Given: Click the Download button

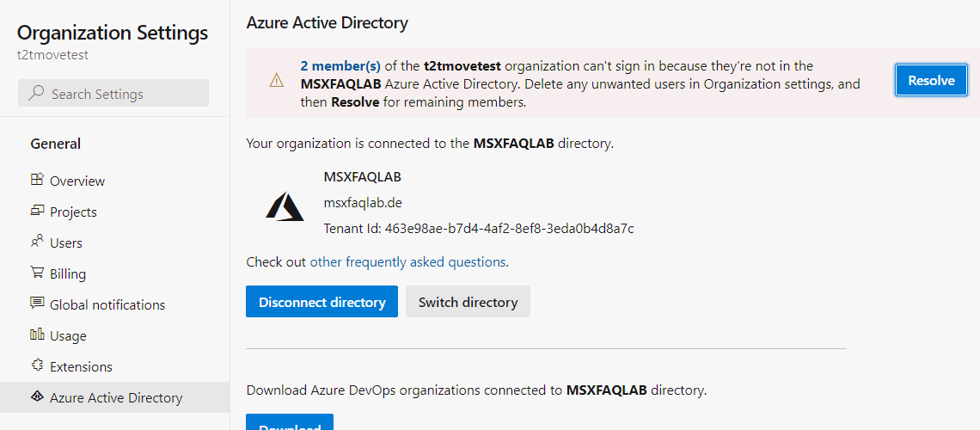Looking at the screenshot, I should (x=290, y=422).
